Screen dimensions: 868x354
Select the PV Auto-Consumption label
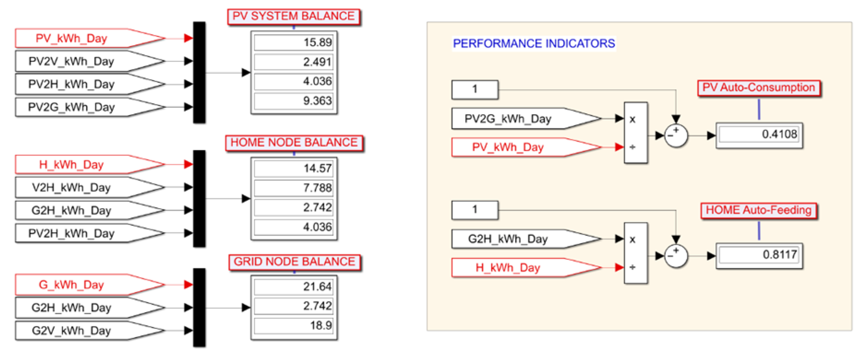(x=758, y=88)
